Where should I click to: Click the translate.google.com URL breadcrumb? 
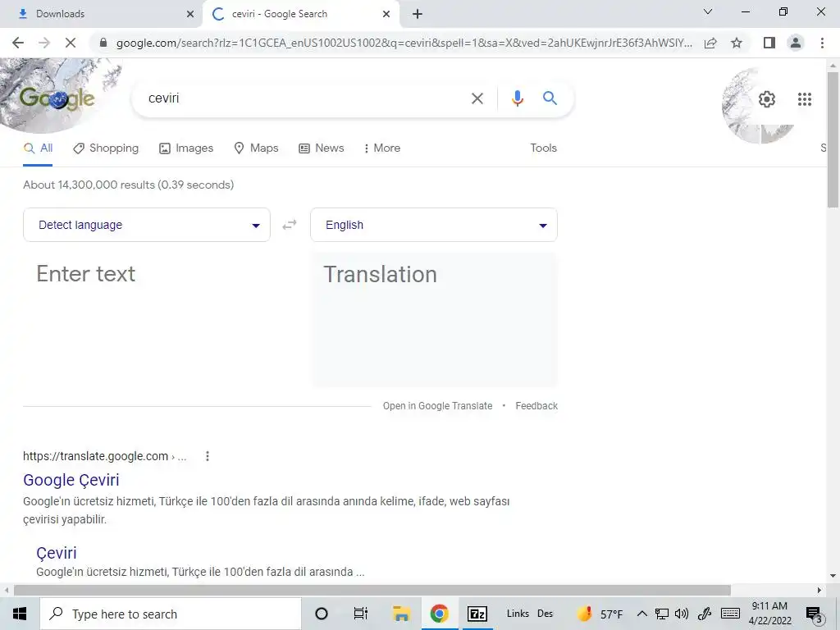pyautogui.click(x=104, y=456)
